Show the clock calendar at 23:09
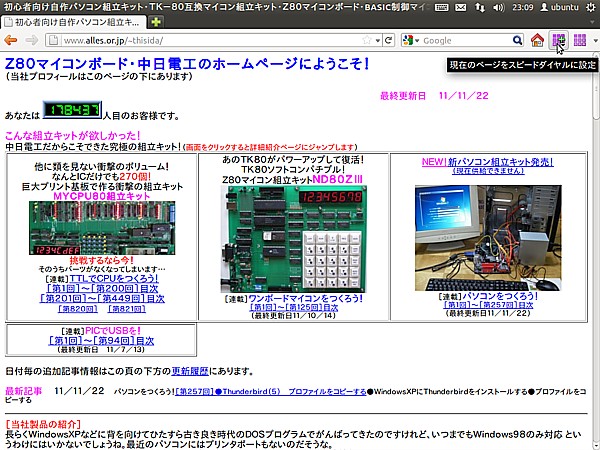The width and height of the screenshot is (600, 450). click(522, 7)
